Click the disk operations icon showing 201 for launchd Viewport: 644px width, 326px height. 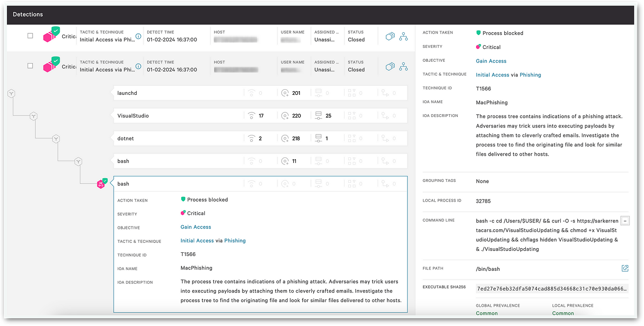click(x=285, y=93)
